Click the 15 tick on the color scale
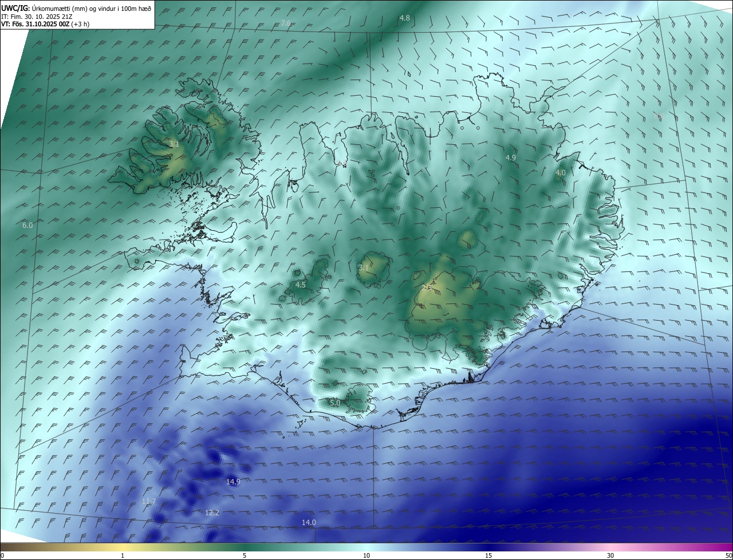Image resolution: width=733 pixels, height=560 pixels. click(488, 555)
